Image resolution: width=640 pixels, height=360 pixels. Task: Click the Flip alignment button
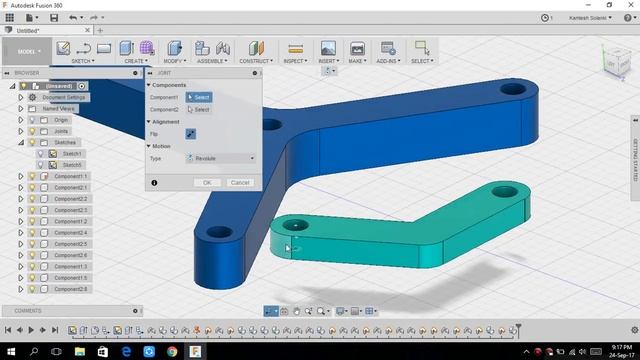pyautogui.click(x=191, y=134)
